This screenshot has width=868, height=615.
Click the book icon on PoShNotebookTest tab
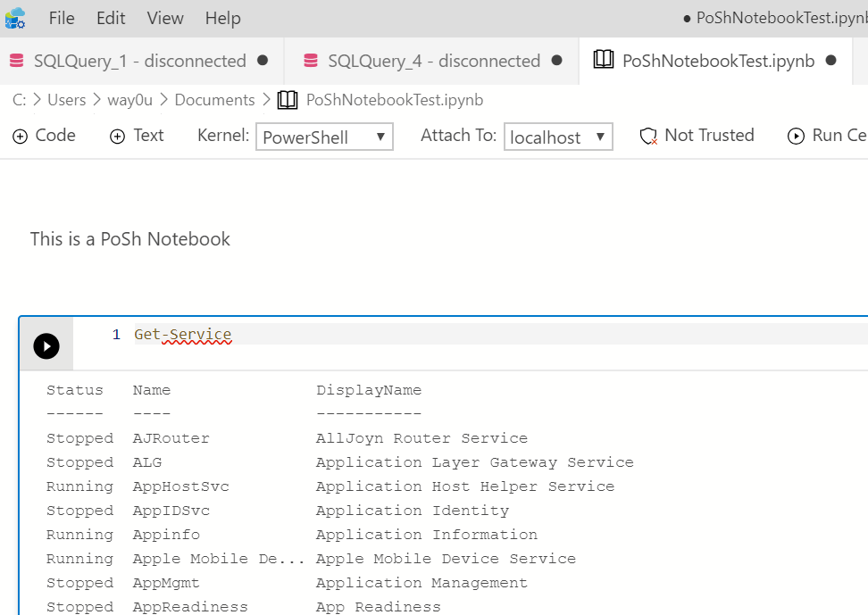604,61
